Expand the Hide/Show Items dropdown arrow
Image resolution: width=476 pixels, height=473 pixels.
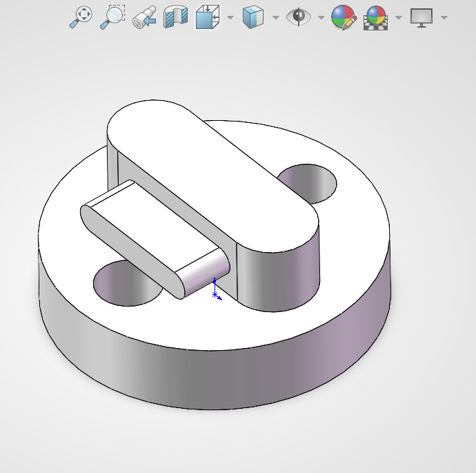[321, 17]
